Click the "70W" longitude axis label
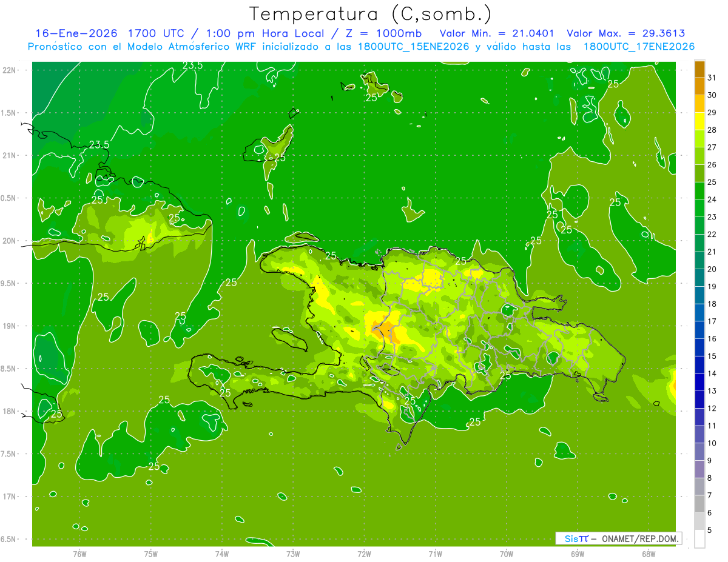 coord(506,554)
